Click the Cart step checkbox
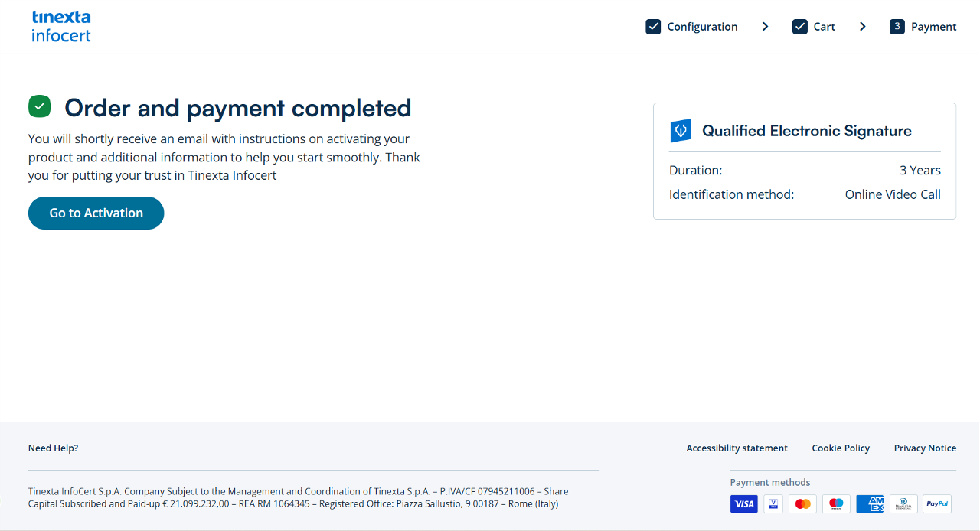The height and width of the screenshot is (531, 980). (x=800, y=27)
